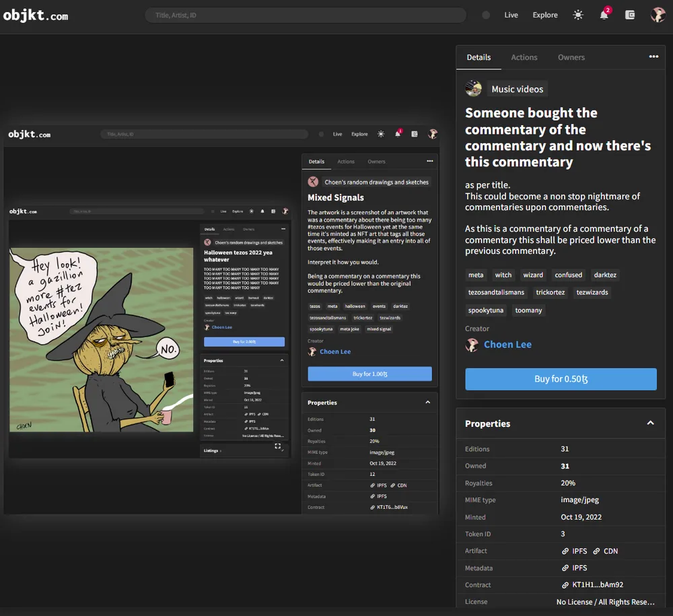Open the user profile avatar menu

pyautogui.click(x=658, y=15)
